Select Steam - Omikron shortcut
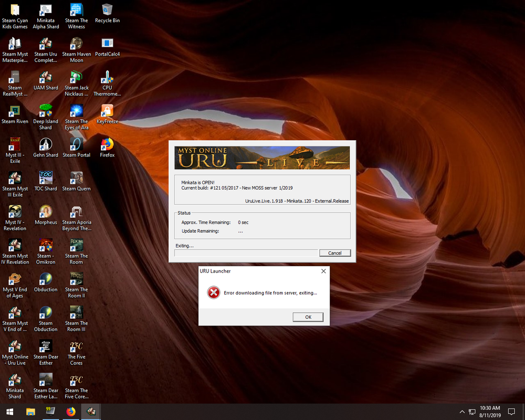This screenshot has width=525, height=420. tap(46, 252)
